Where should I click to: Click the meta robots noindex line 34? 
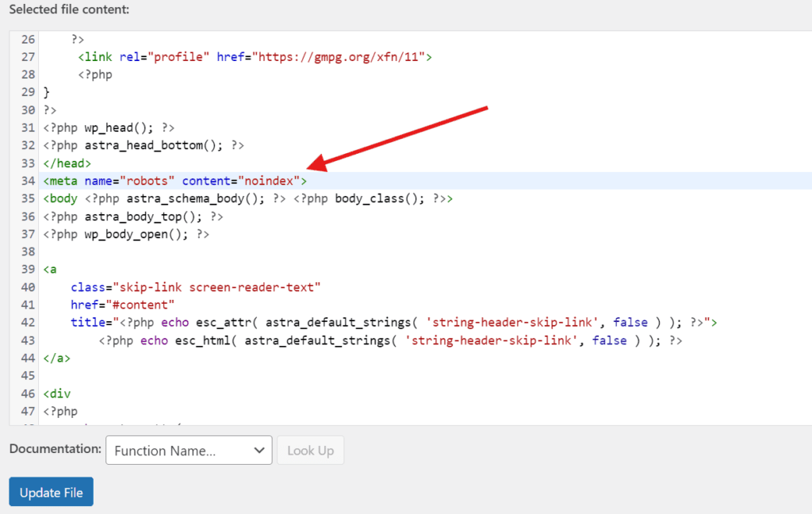(175, 181)
